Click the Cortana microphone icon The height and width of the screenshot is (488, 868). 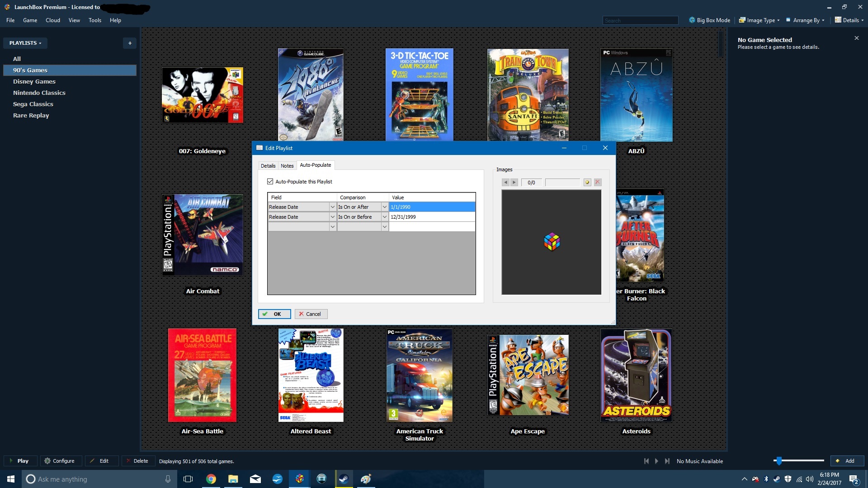click(168, 479)
